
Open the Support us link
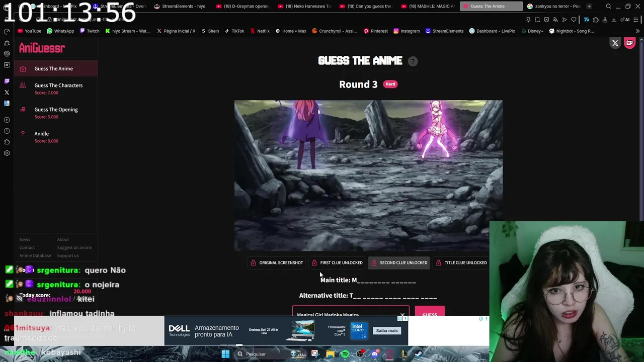pos(68,255)
